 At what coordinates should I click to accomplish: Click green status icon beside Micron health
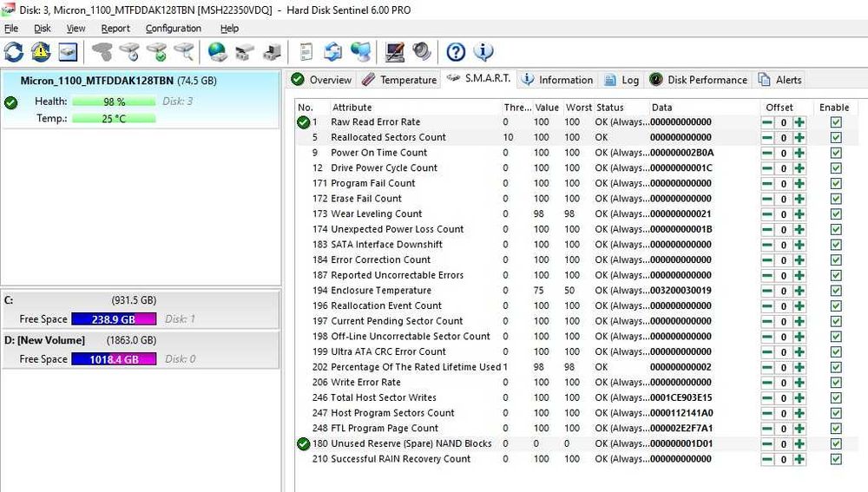(11, 103)
